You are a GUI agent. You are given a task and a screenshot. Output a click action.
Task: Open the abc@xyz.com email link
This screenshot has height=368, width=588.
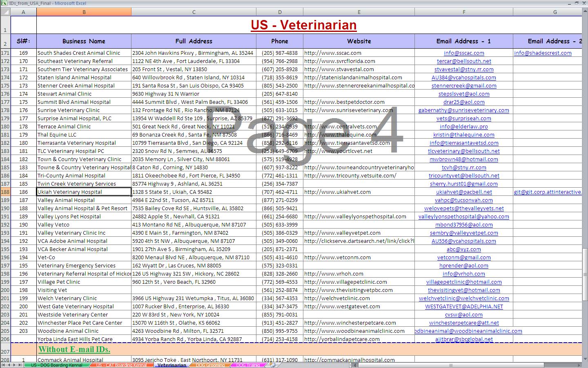(464, 249)
